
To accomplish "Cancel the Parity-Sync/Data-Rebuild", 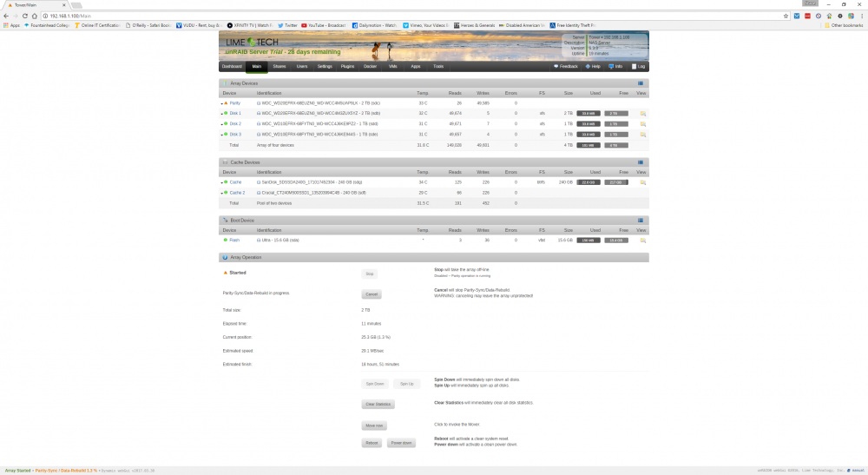I will [372, 294].
